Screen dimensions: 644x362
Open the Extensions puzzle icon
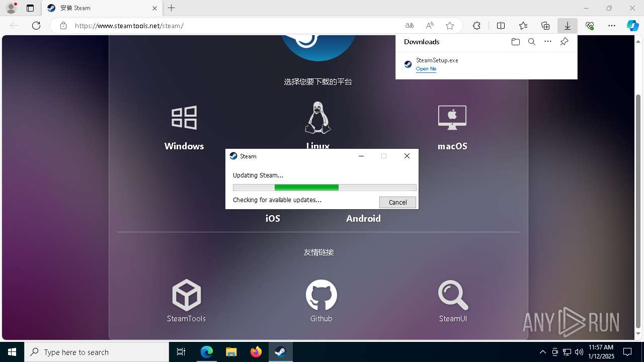tap(476, 26)
